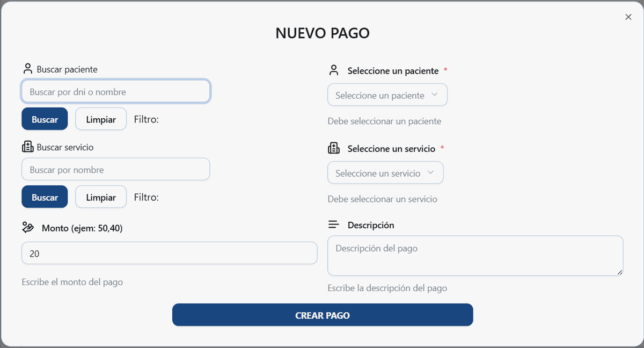
Task: Click the person icon beside Seleccione un paciente
Action: [334, 70]
